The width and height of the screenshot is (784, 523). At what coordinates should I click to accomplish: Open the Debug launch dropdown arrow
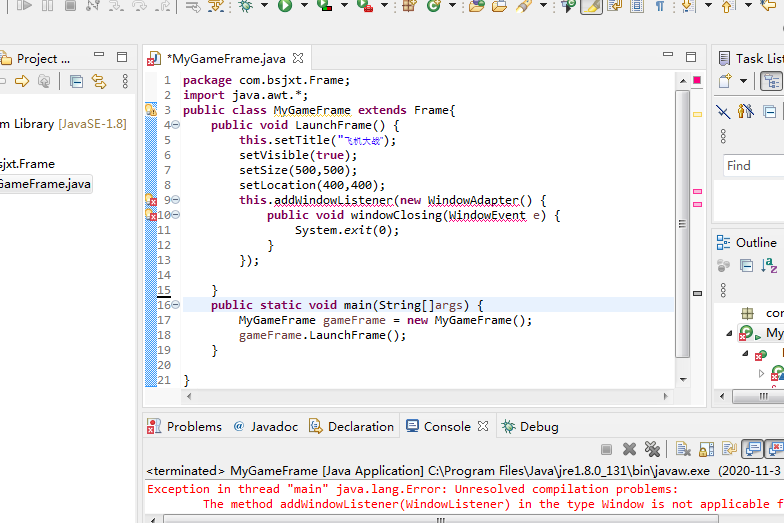coord(264,6)
